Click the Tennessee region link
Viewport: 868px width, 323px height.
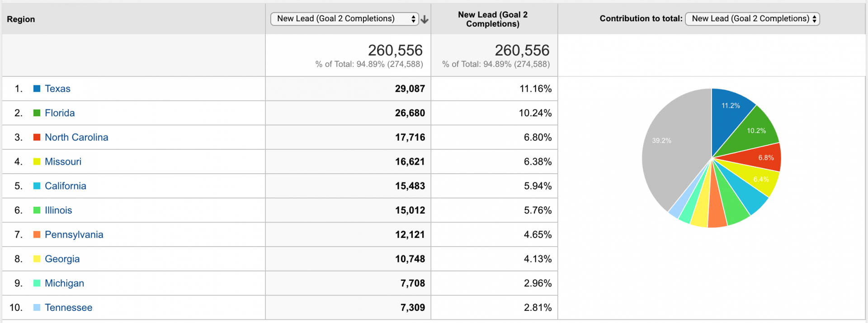pyautogui.click(x=68, y=308)
